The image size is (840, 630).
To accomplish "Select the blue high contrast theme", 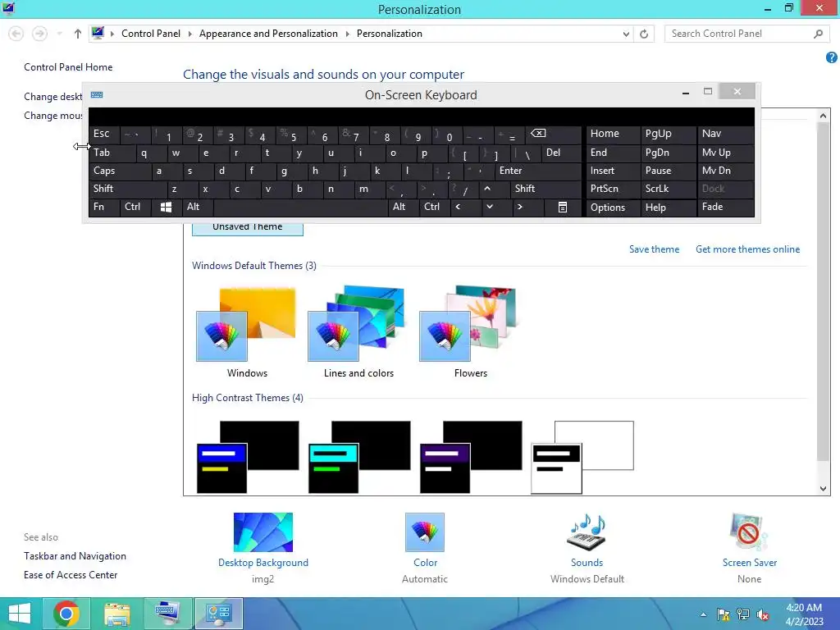I will click(248, 457).
